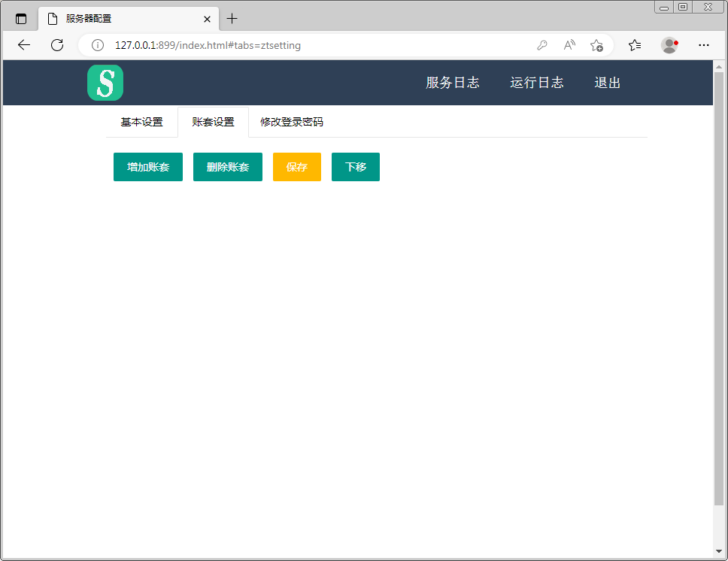Go back with the browser back arrow

click(23, 45)
